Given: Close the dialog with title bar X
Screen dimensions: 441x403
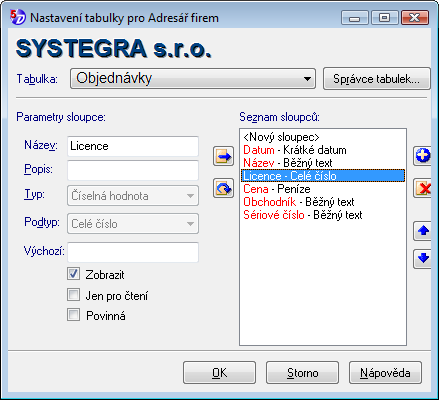Looking at the screenshot, I should pos(415,18).
